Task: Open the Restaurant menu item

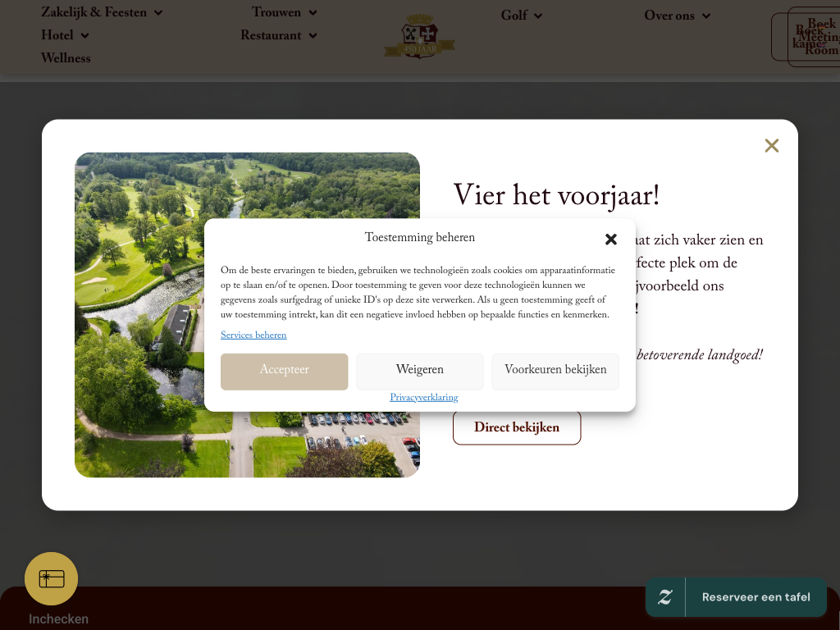Action: point(271,36)
